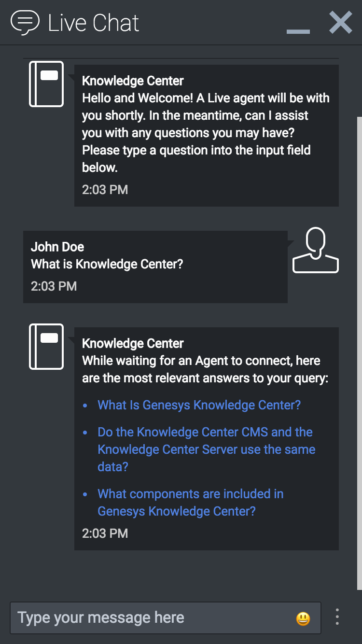Click "Knowledge Center" sender name in welcome message
This screenshot has height=644, width=362.
(133, 81)
